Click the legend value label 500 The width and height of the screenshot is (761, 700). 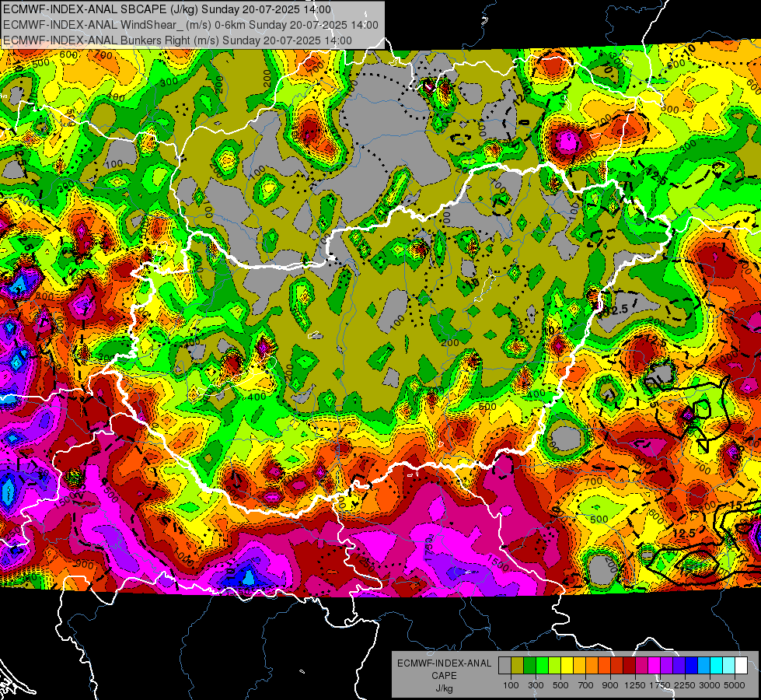click(560, 685)
